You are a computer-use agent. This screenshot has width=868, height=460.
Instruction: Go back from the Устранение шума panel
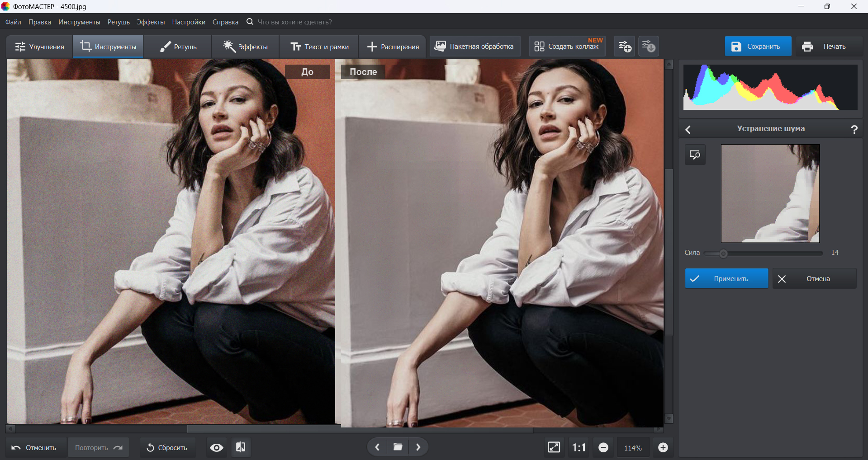pos(688,130)
